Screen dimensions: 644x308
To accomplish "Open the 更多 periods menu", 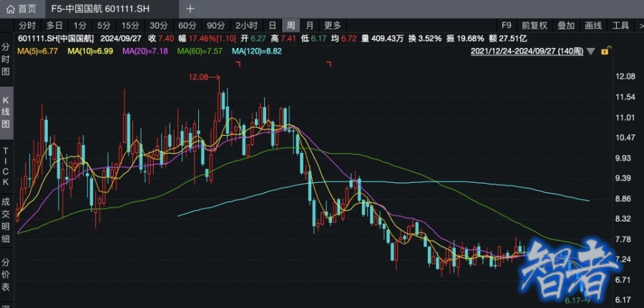I will point(333,26).
